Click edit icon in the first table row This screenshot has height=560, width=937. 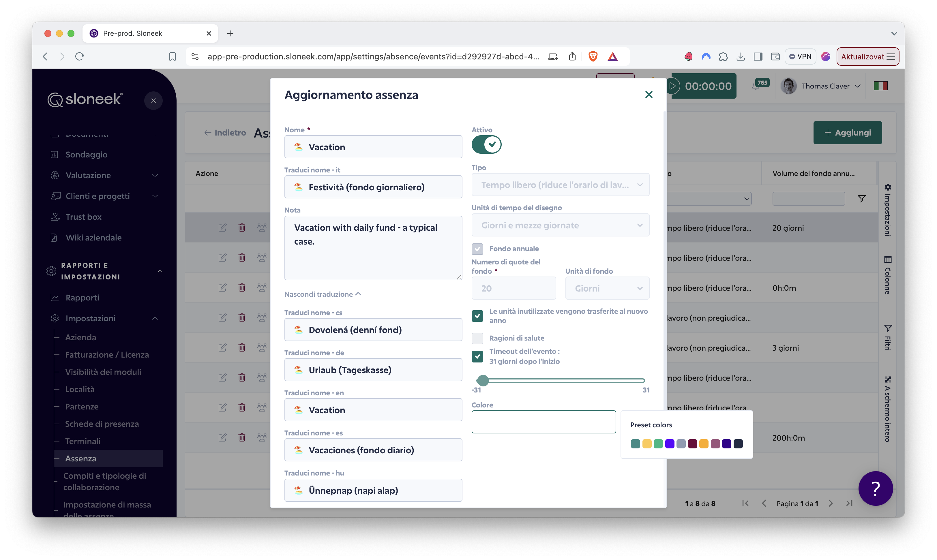(x=222, y=228)
